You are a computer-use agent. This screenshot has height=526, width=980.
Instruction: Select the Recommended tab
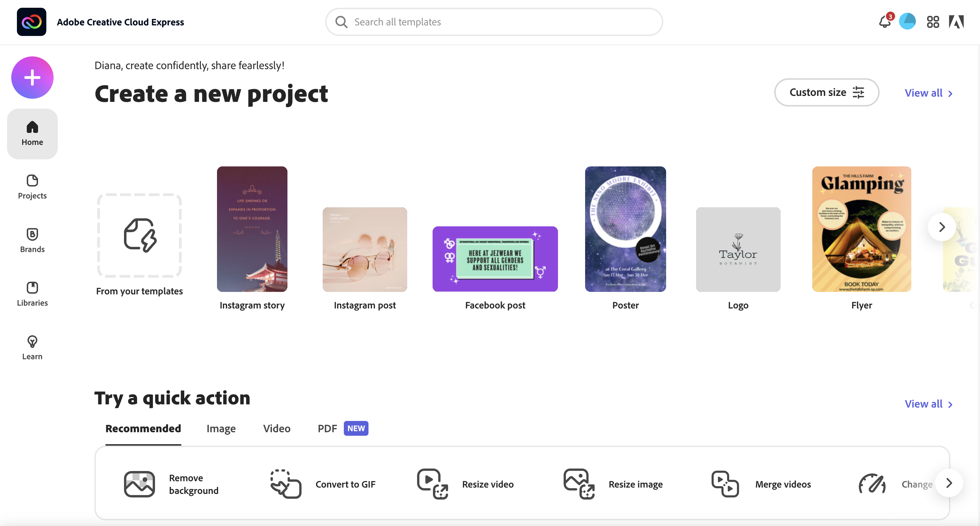coord(143,428)
